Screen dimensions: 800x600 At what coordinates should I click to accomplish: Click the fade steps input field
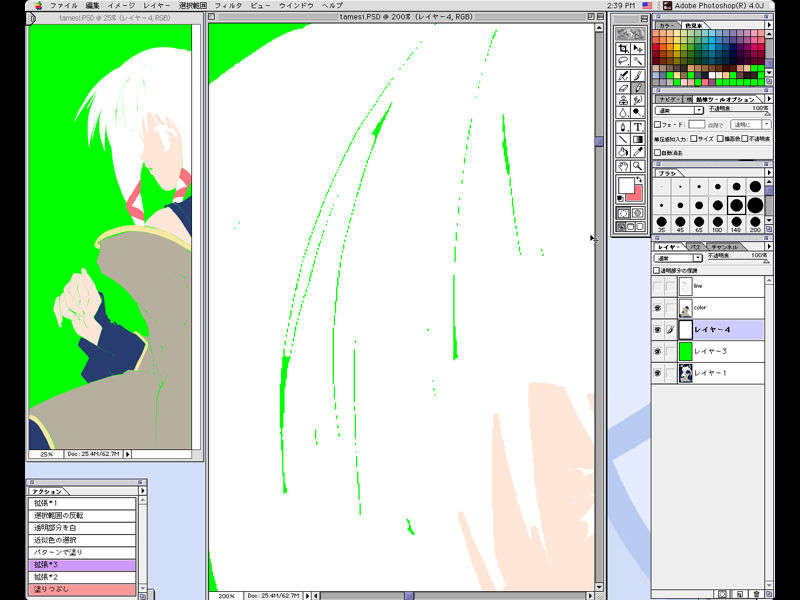point(696,124)
